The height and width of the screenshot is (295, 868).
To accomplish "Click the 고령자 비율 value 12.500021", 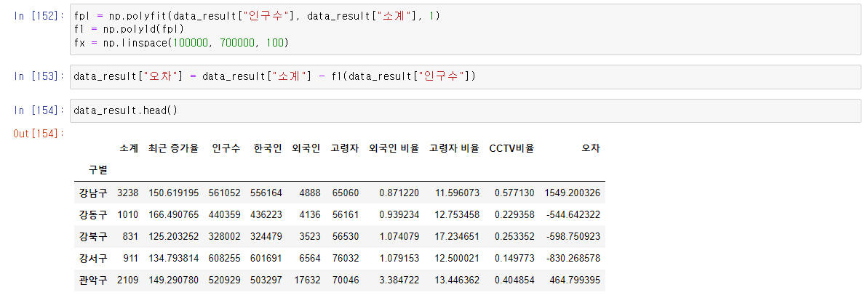I will click(454, 258).
